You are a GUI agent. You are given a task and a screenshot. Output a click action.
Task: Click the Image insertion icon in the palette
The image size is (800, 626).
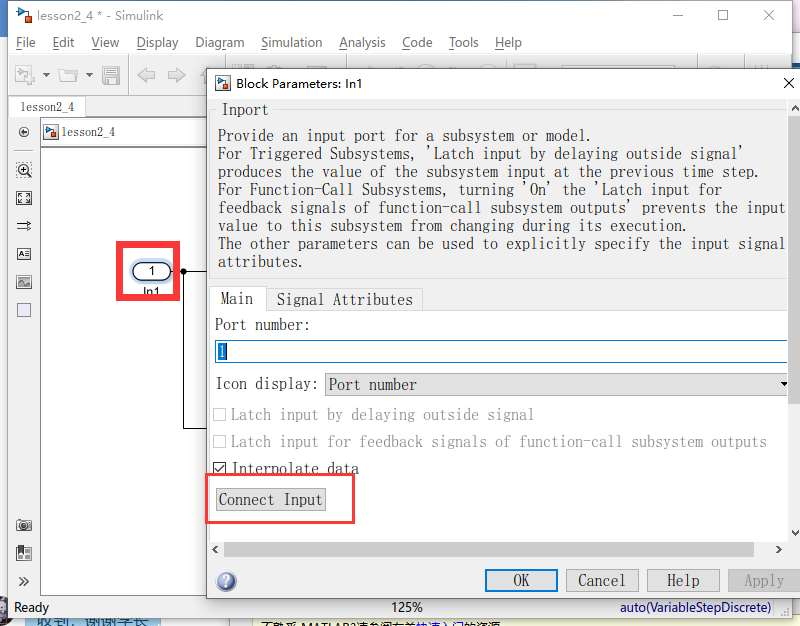tap(23, 281)
